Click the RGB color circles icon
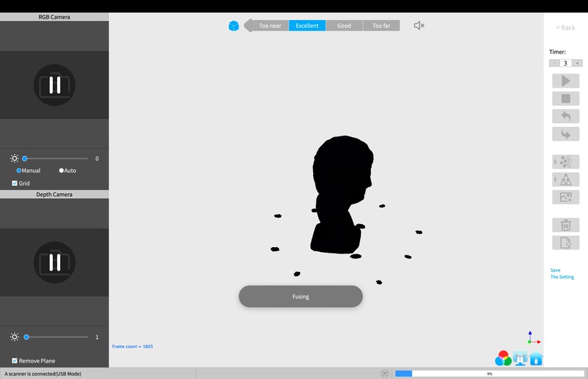 pos(503,358)
